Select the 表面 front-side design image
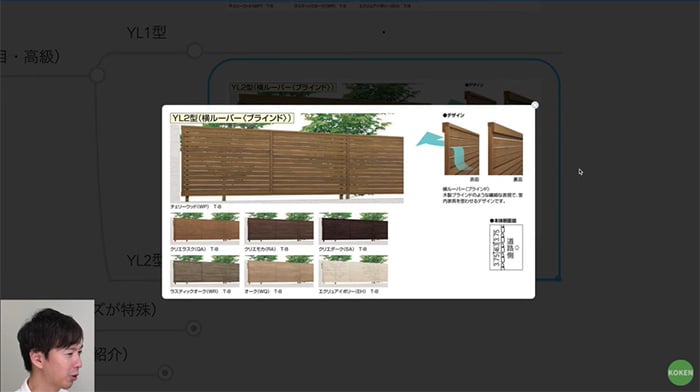Screen dimensions: 700x392 (x=461, y=150)
